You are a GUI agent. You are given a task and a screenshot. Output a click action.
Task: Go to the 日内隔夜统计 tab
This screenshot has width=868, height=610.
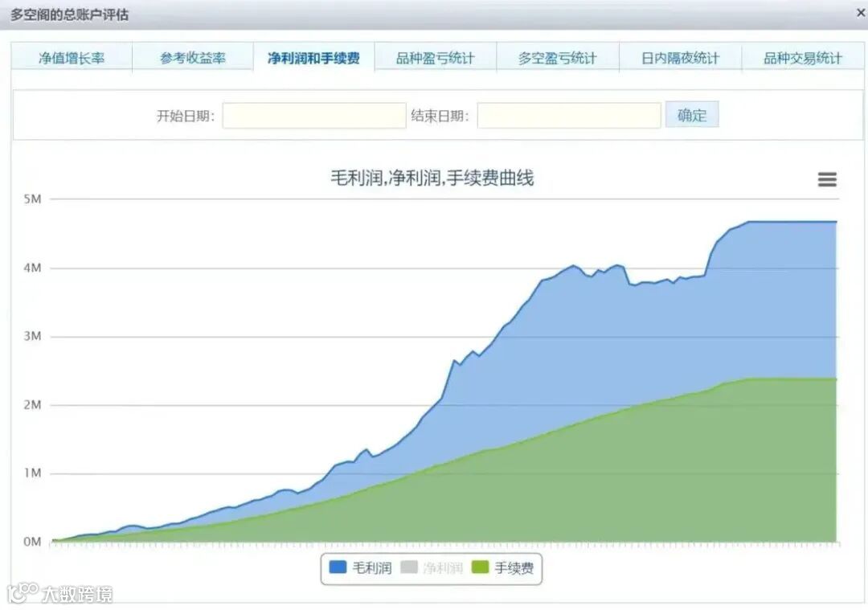click(681, 58)
